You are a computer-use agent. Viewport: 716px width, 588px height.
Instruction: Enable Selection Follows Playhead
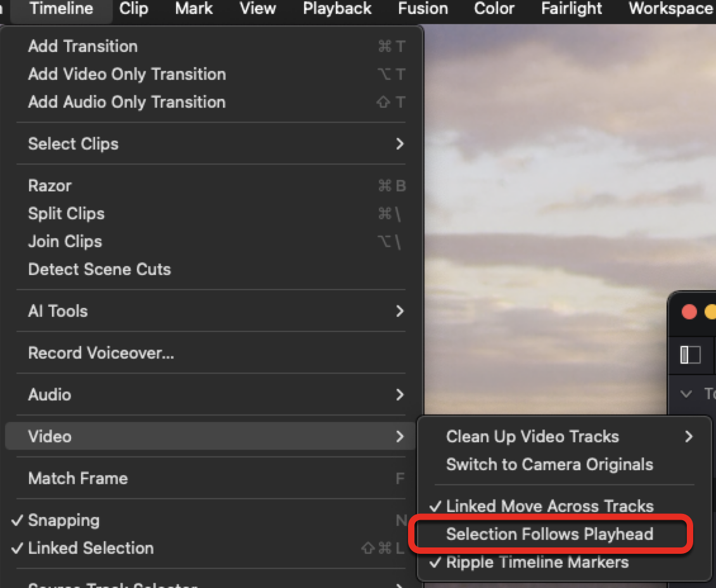(x=565, y=534)
